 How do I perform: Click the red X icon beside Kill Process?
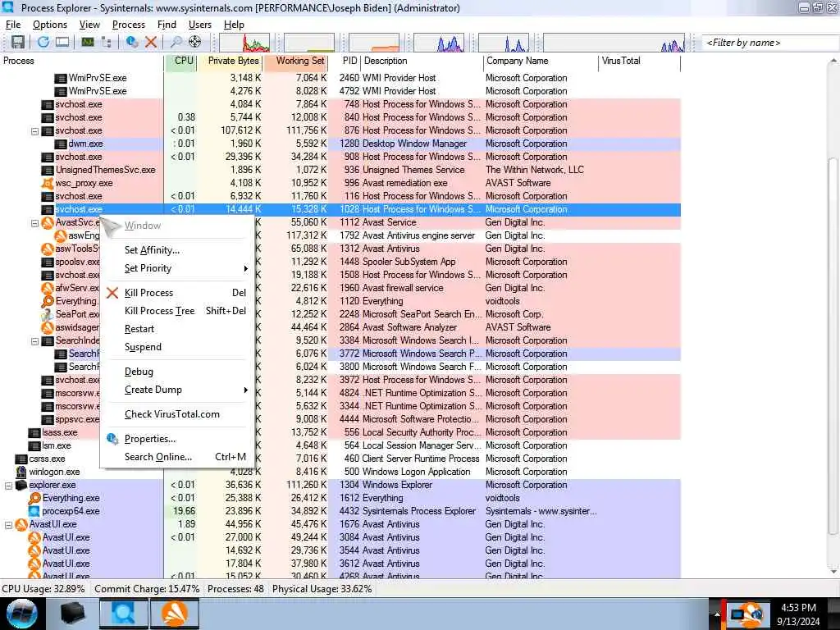point(112,293)
